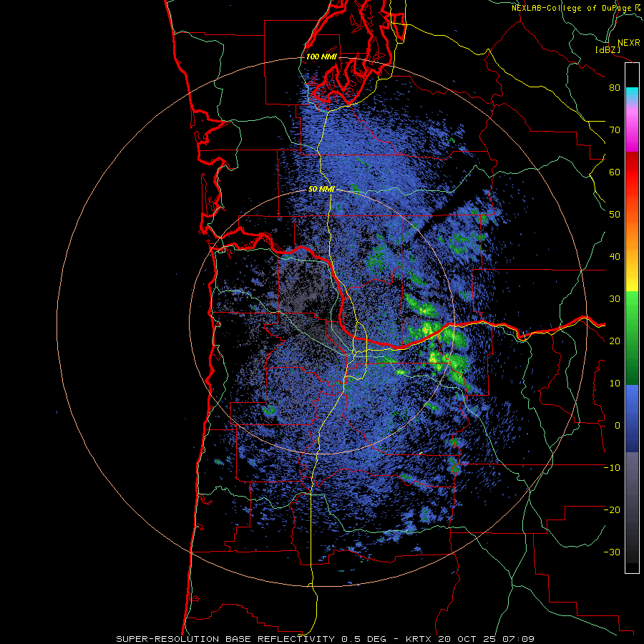
Task: Click the 80 value on the dBZ scale
Action: 615,87
